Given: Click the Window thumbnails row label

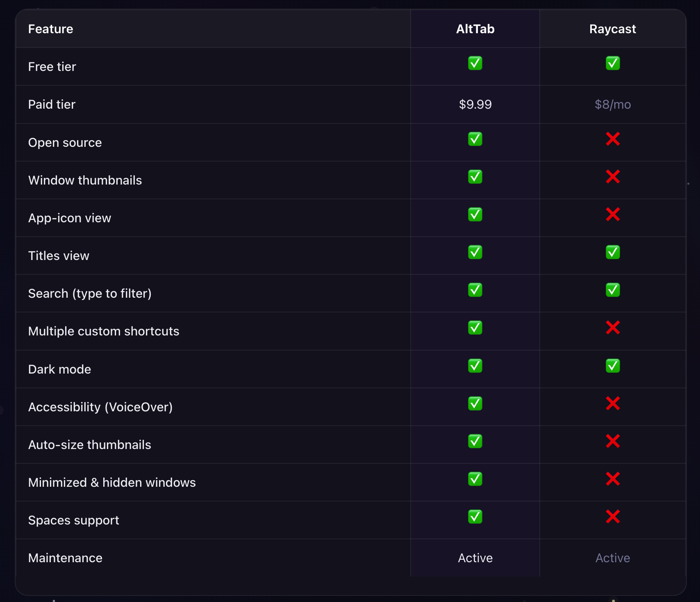Looking at the screenshot, I should [x=85, y=180].
